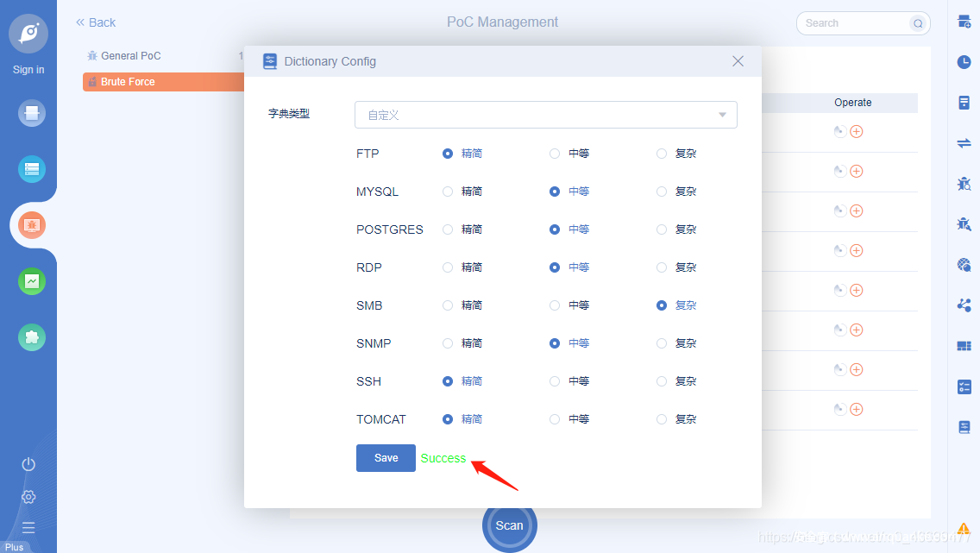This screenshot has height=553, width=980.
Task: Click the checklist icon in right strip
Action: tap(964, 386)
